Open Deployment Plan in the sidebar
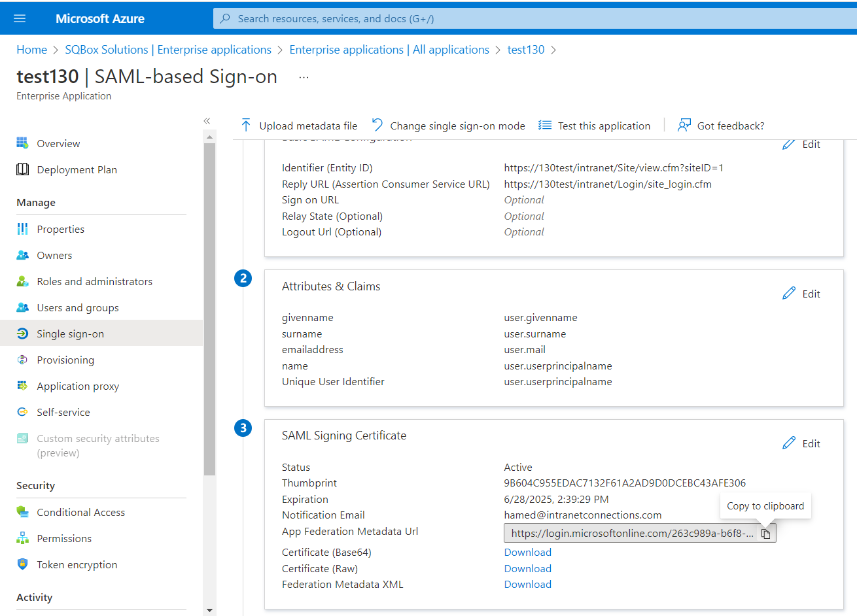Viewport: 857px width, 616px height. [77, 169]
